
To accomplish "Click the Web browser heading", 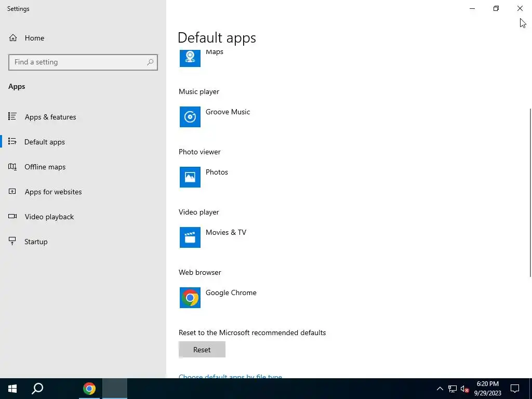I will [x=200, y=272].
